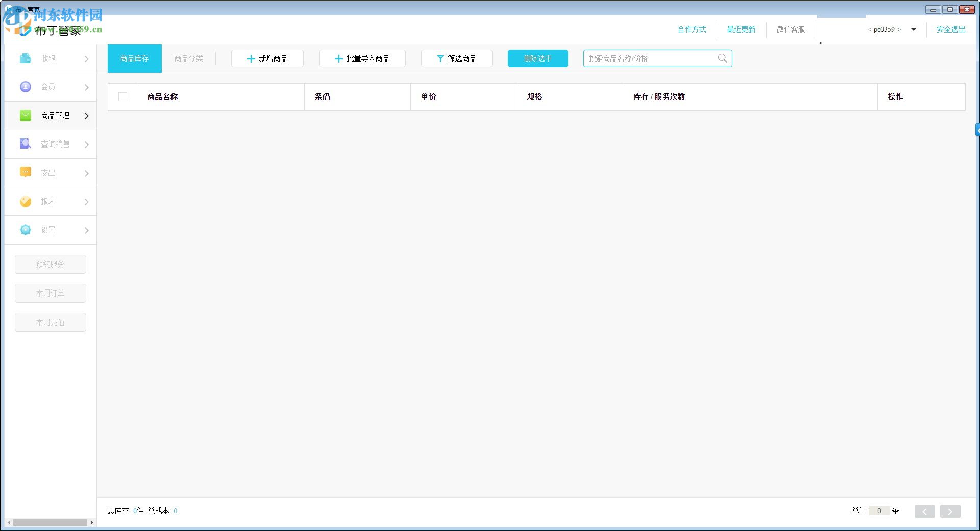This screenshot has height=531, width=980.
Task: Expand the 商品管理 menu chevron
Action: (x=87, y=116)
